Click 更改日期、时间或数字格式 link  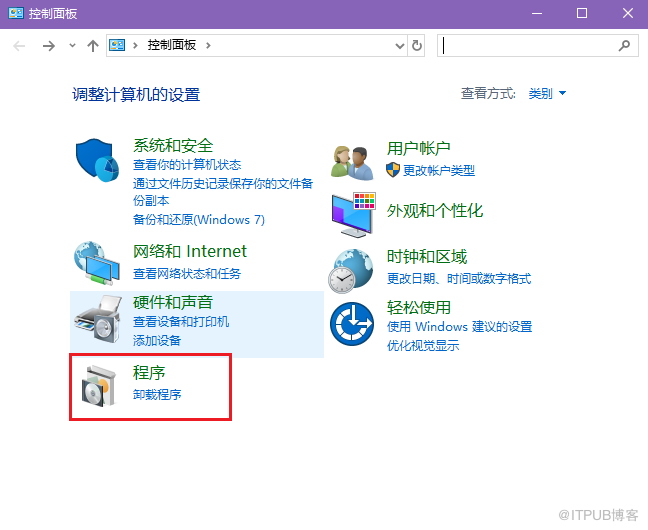tap(459, 279)
